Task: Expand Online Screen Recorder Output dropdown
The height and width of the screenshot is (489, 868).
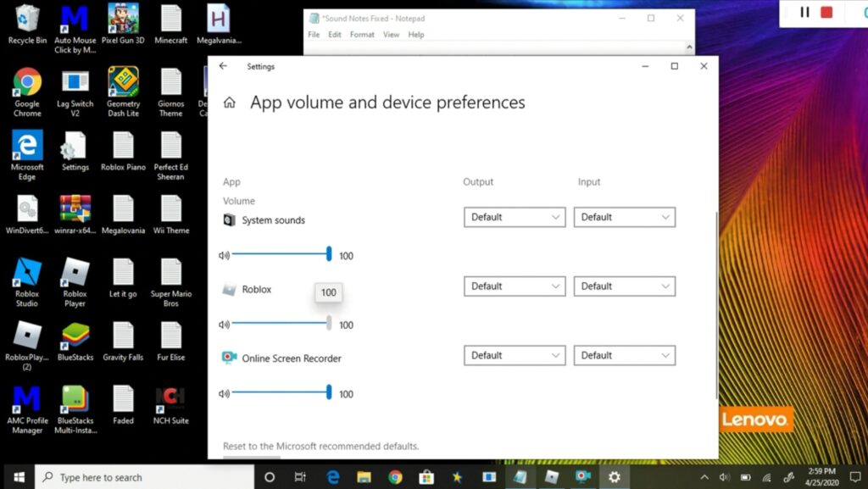Action: tap(515, 356)
